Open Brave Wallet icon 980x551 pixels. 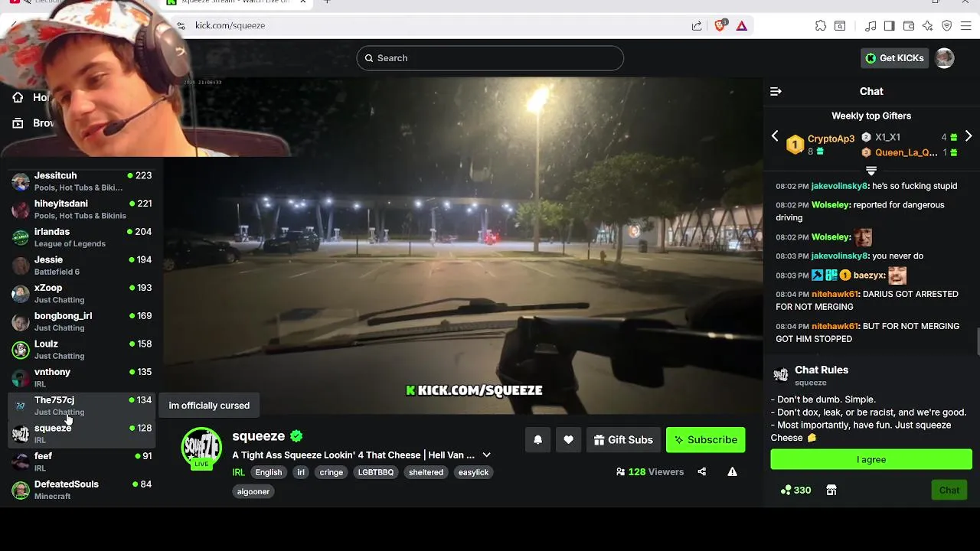point(909,25)
